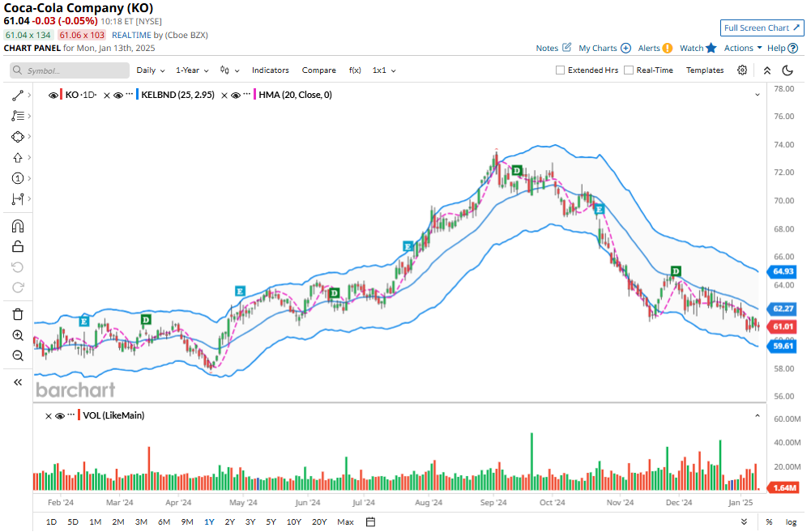Image resolution: width=811 pixels, height=532 pixels.
Task: Click the Symbol search input field
Action: click(70, 70)
